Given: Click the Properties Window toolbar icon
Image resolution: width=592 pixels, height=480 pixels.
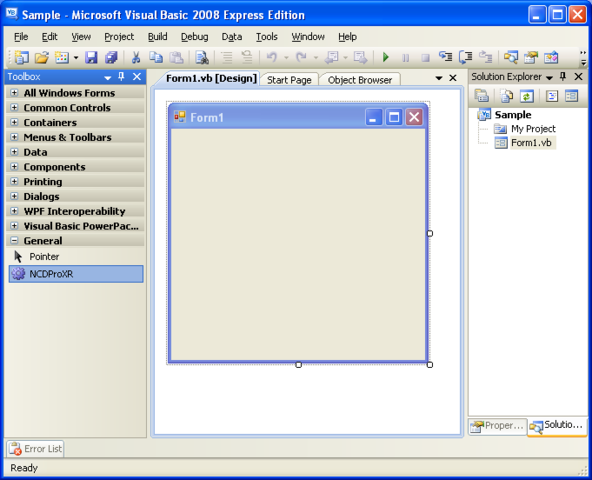Looking at the screenshot, I should coord(531,57).
